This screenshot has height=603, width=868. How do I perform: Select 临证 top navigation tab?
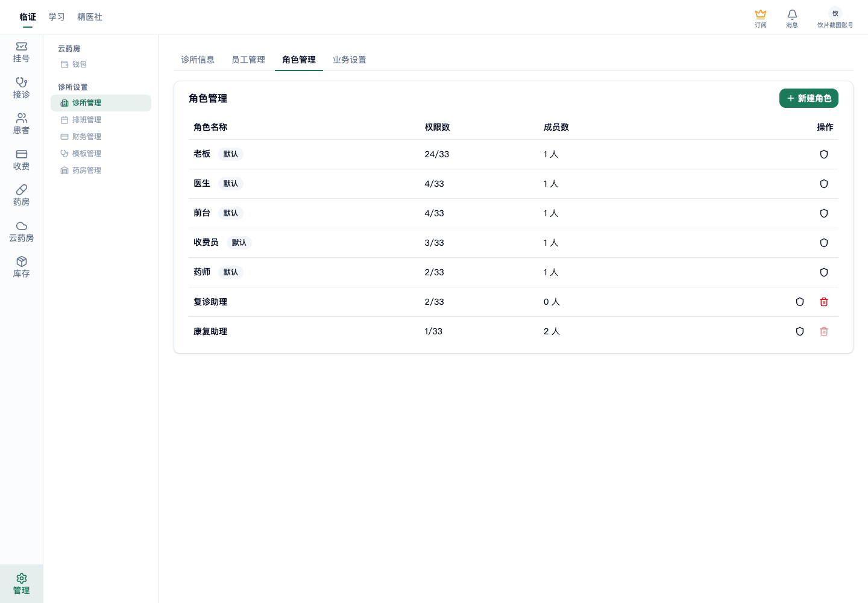click(28, 17)
